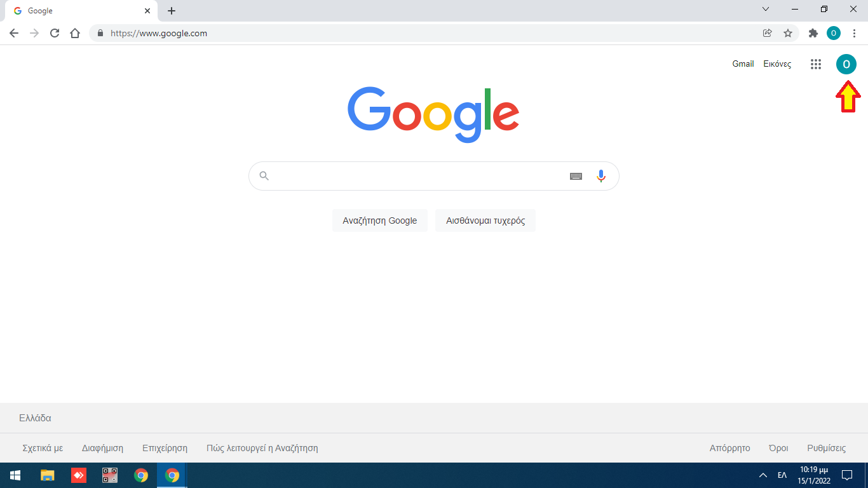Screen dimensions: 868x488
Task: Switch the ΕΛ input language indicator
Action: click(782, 475)
